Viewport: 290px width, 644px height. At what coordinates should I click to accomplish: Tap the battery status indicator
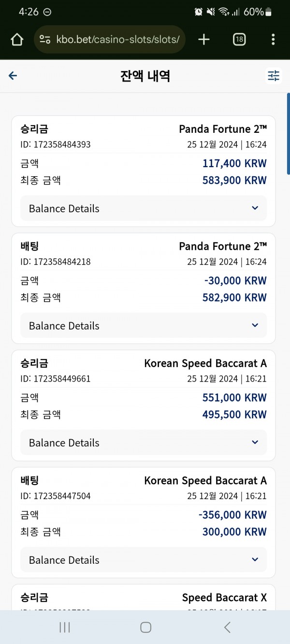click(x=269, y=12)
